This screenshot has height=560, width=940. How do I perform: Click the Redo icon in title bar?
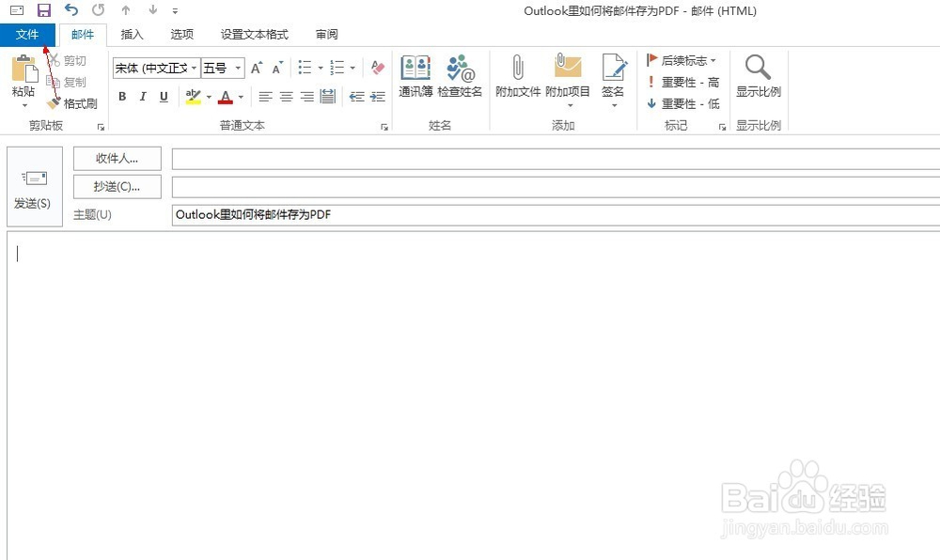coord(99,9)
